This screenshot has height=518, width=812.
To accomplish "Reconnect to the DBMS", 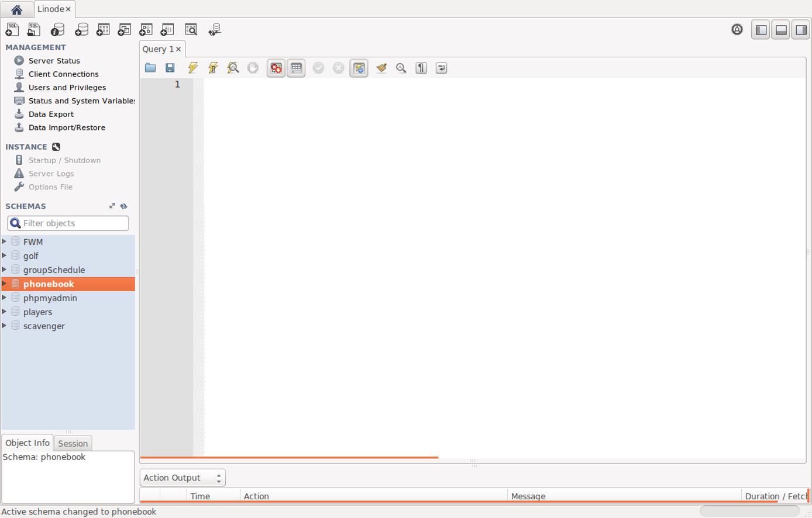I will [214, 29].
